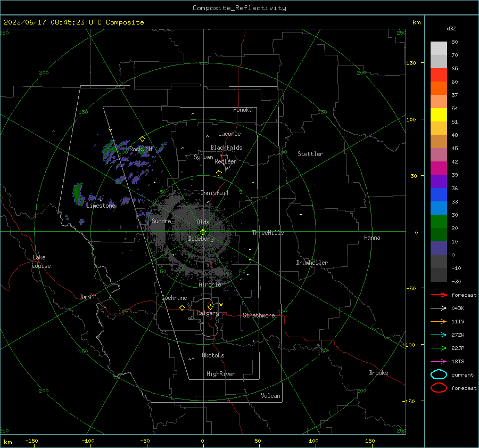This screenshot has height=448, width=479.
Task: Click the Strathmore label
Action: (259, 315)
